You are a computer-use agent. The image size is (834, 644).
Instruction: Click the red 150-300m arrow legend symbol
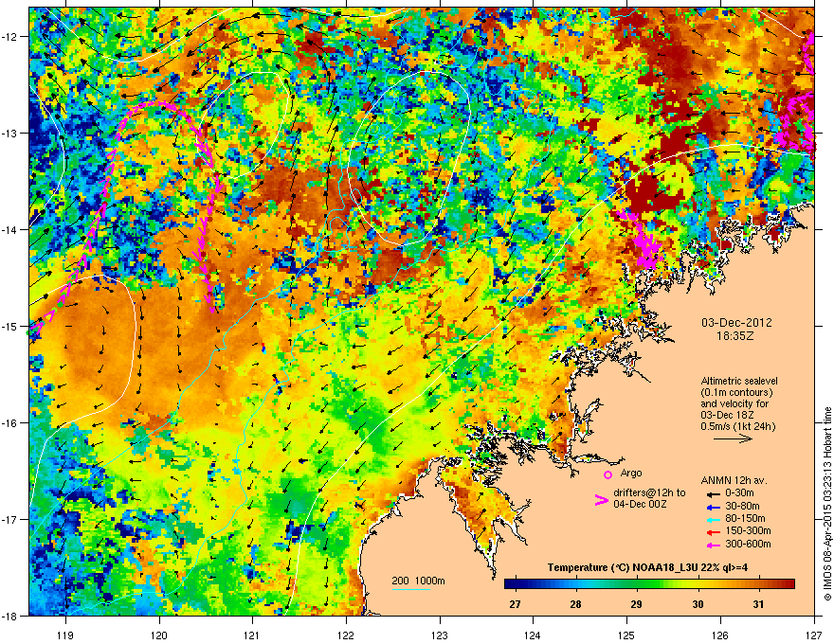click(714, 531)
